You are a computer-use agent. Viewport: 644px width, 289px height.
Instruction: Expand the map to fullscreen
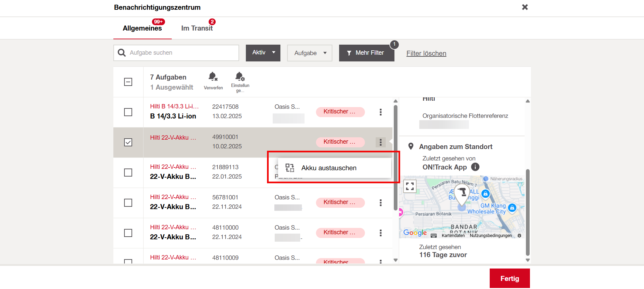(410, 186)
